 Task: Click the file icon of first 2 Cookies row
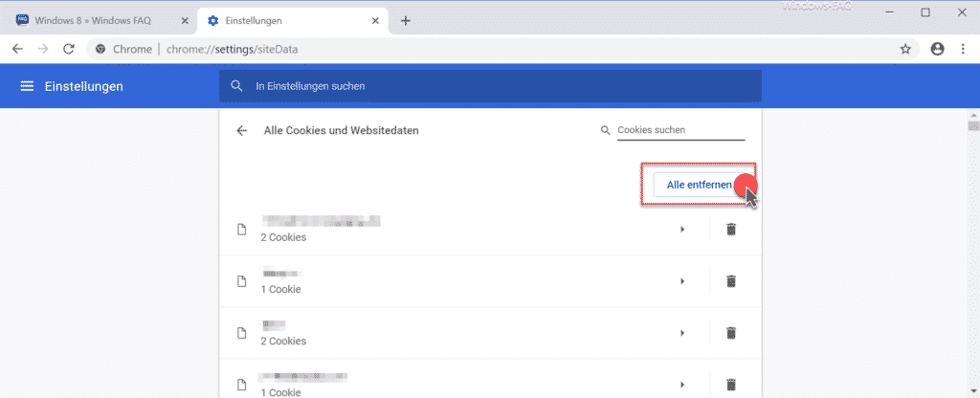(x=241, y=230)
